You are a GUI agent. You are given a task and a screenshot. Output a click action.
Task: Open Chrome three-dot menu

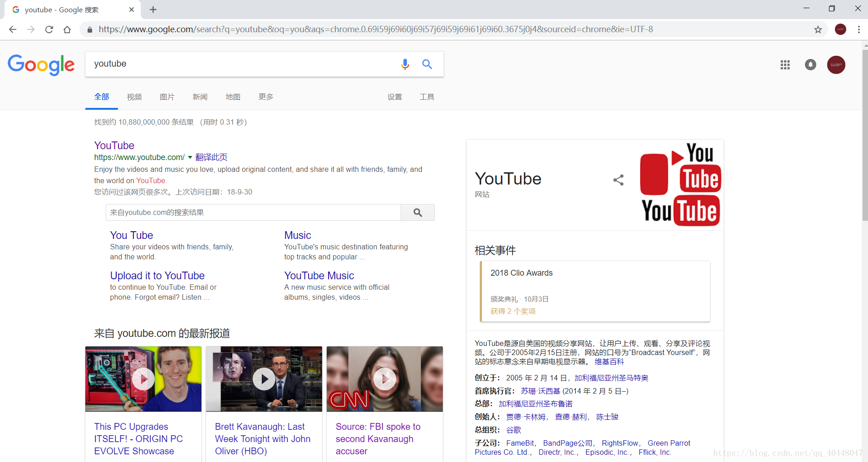tap(858, 29)
